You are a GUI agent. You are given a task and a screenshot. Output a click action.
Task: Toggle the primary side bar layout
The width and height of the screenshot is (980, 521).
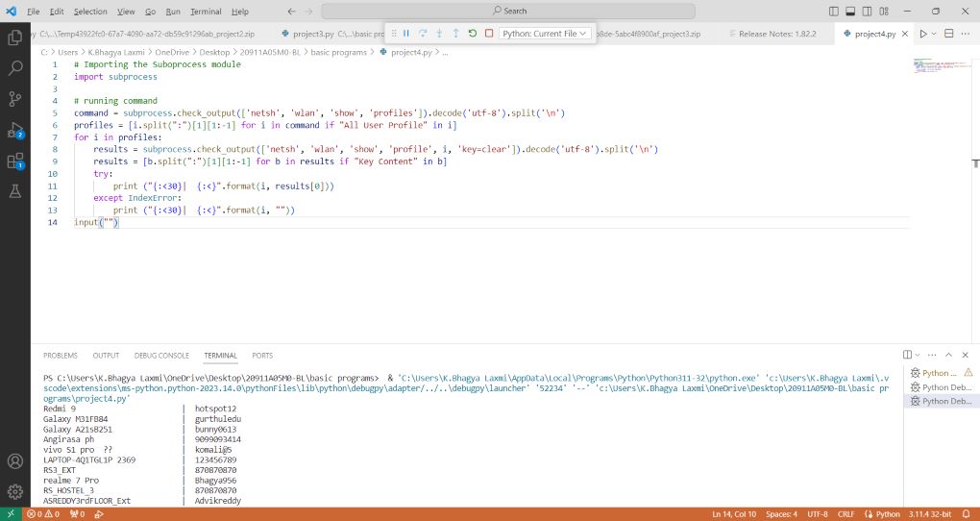(834, 12)
